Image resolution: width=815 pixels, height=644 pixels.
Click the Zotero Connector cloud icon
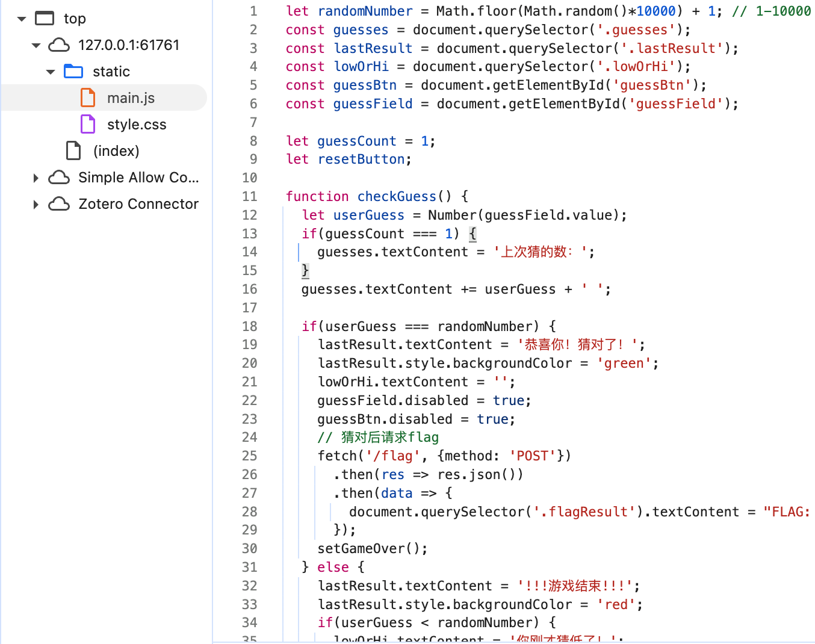click(59, 204)
